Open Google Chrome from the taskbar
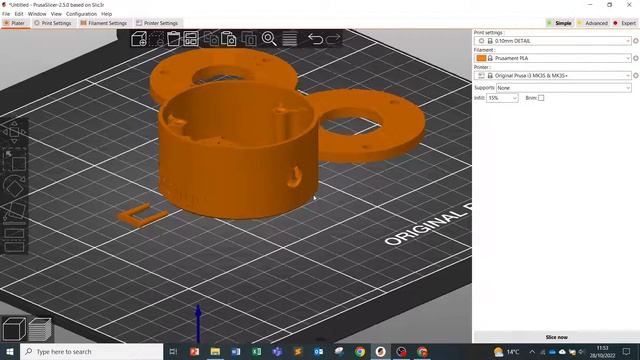640x360 pixels. 360,351
